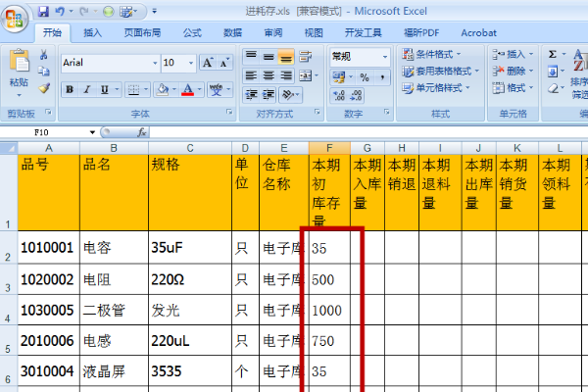Cut the selected cells with scissors icon
This screenshot has width=588, height=392.
(x=43, y=55)
